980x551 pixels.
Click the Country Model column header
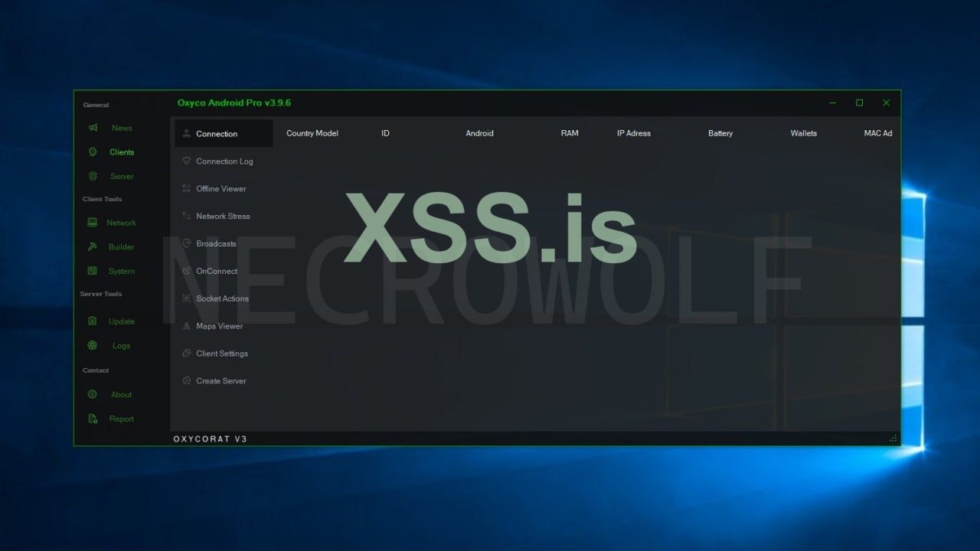pos(312,133)
